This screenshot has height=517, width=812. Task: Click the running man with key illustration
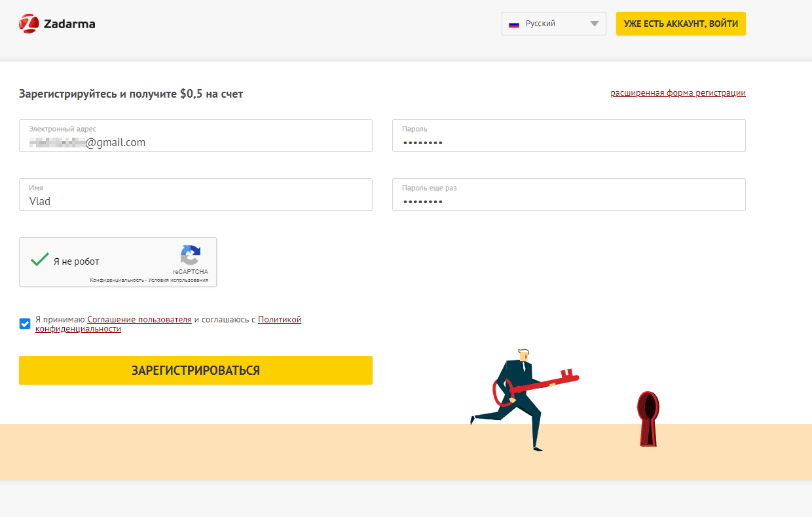tap(523, 400)
